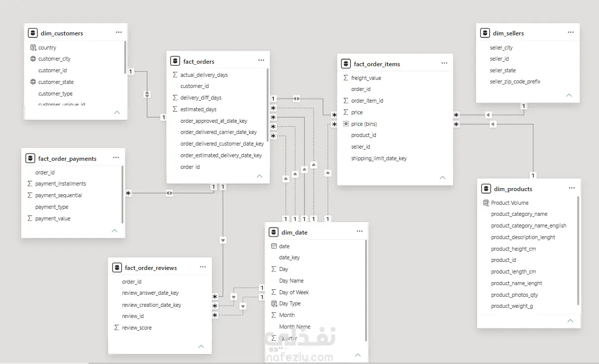Click the sigma icon beside freight_value
599x364 pixels.
(x=346, y=78)
